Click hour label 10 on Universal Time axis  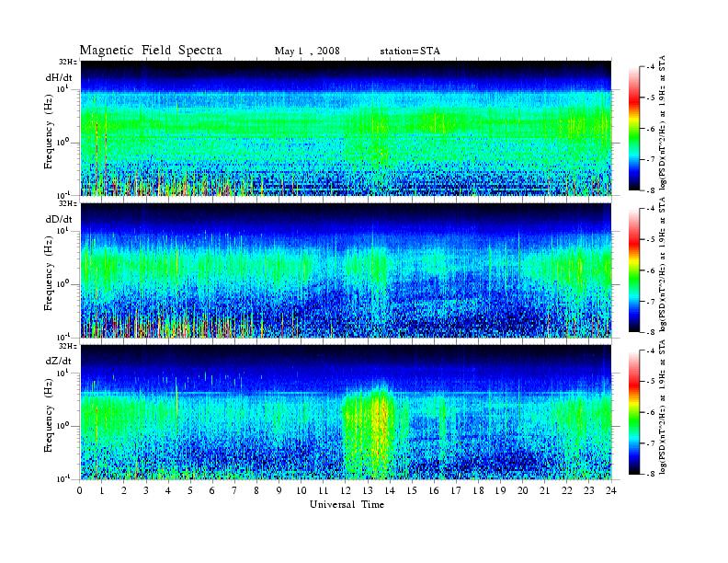301,490
